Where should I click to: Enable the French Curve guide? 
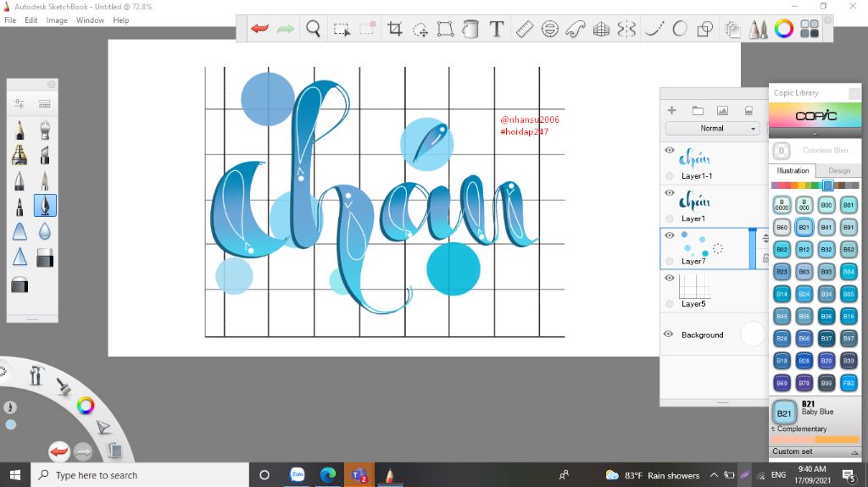click(x=576, y=29)
